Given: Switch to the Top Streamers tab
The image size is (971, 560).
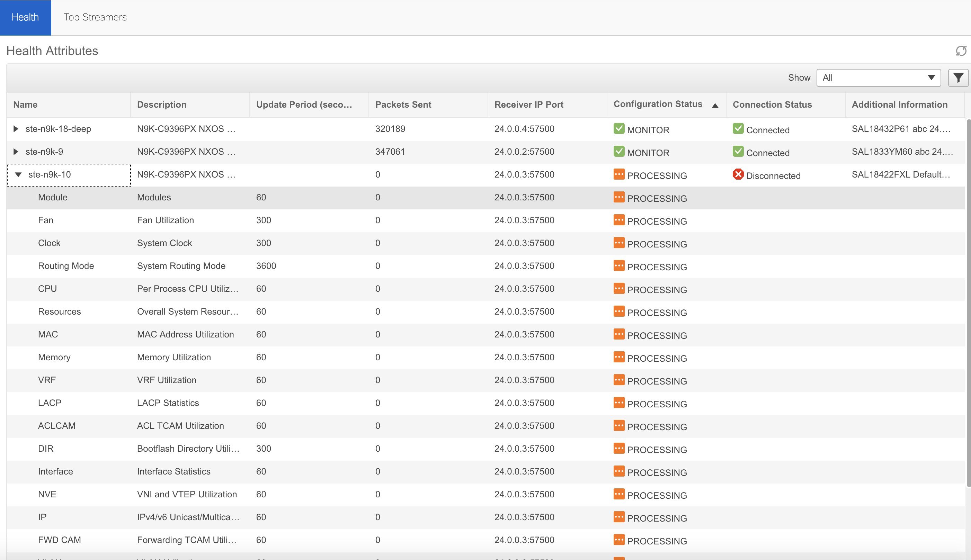Looking at the screenshot, I should point(95,17).
